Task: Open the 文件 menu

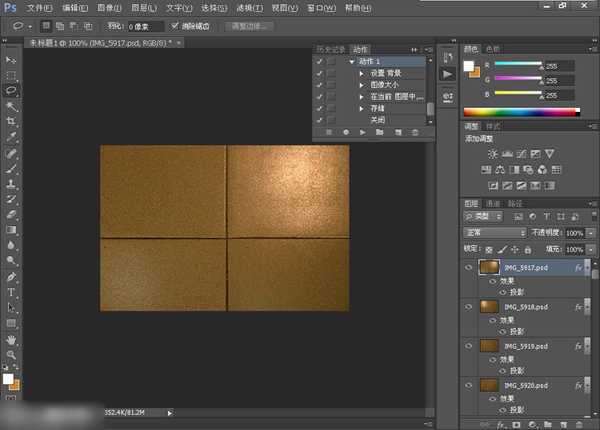Action: coord(39,7)
